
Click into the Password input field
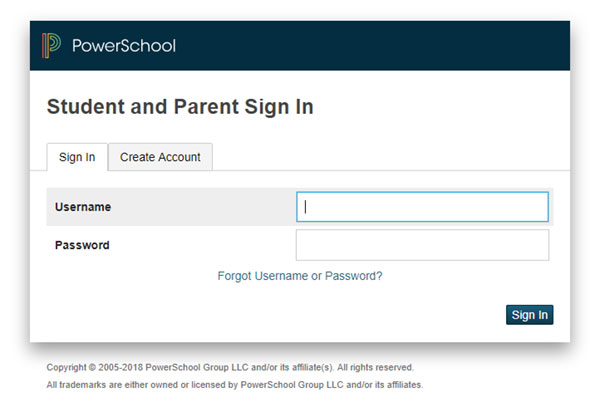click(422, 245)
